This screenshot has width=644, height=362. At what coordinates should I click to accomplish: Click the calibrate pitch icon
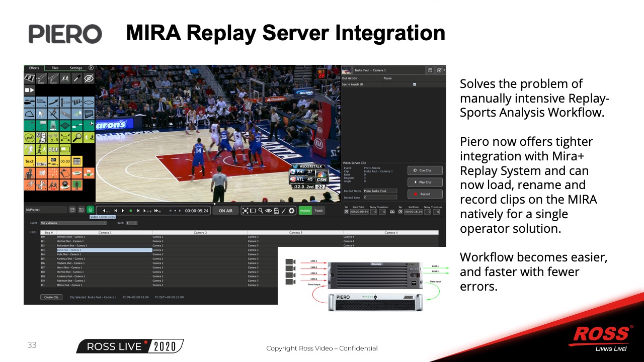click(30, 78)
